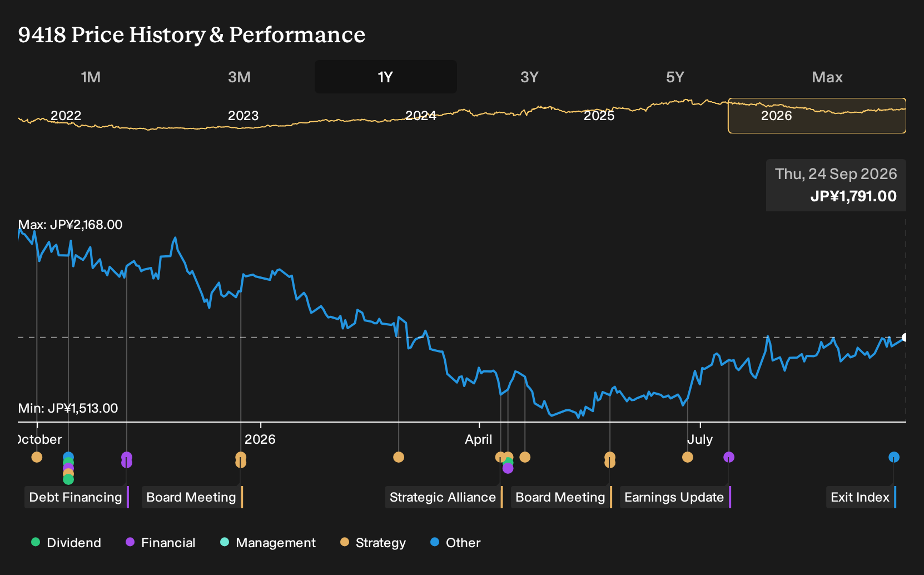Click the purple financial marker near April
924x575 pixels.
(x=508, y=468)
